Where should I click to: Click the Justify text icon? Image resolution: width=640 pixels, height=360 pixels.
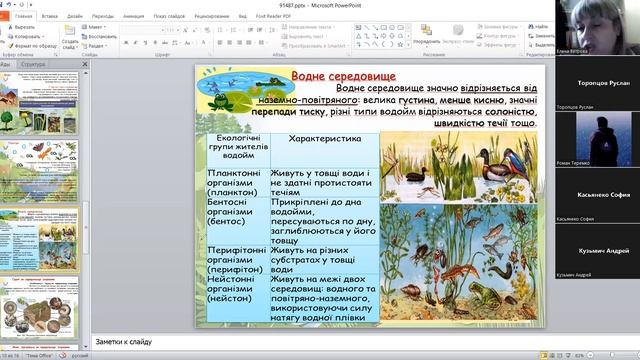[249, 42]
